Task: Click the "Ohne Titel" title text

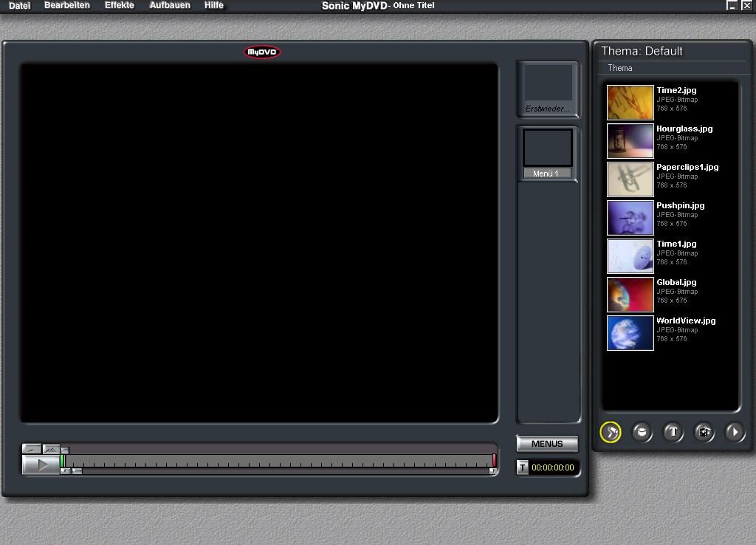Action: pos(413,5)
